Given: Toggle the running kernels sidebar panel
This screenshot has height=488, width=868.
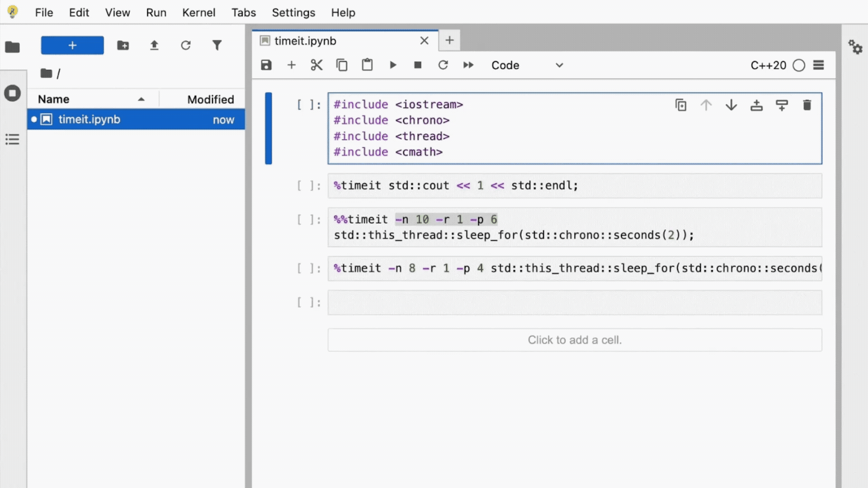Looking at the screenshot, I should 12,94.
